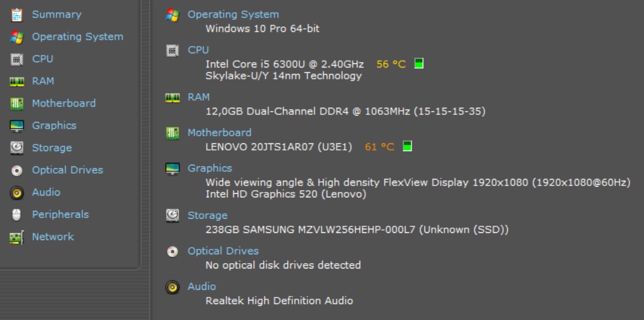Open the Network section in sidebar
This screenshot has height=320, width=644.
52,236
